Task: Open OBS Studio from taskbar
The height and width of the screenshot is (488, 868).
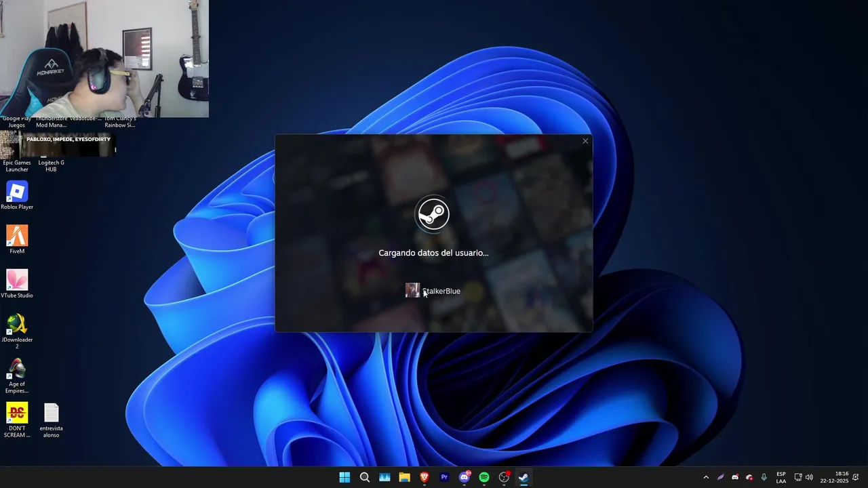Action: coord(504,477)
